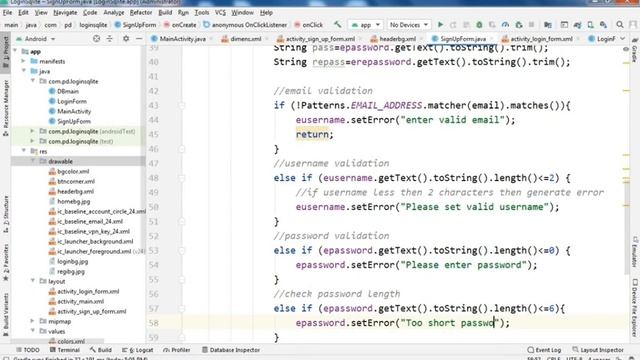Open the Event Log
Screen dimensions: 640x360
click(x=544, y=350)
